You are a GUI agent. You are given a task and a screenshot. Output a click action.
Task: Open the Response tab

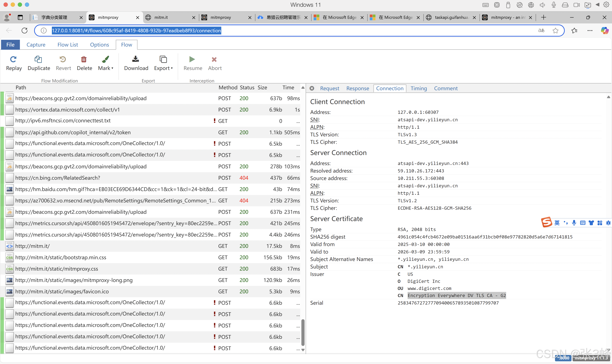[x=357, y=88]
